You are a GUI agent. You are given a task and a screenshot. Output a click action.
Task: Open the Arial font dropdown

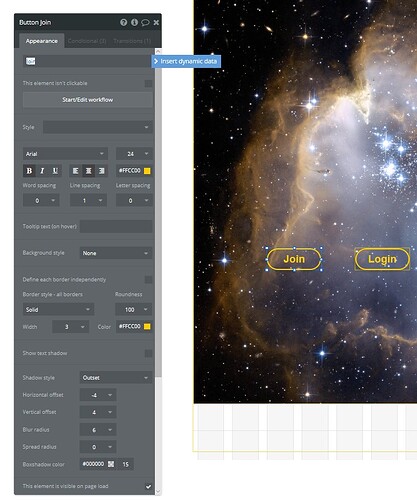65,154
